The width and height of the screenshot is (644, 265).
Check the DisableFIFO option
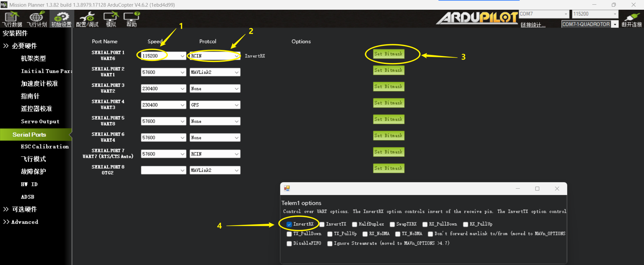289,244
